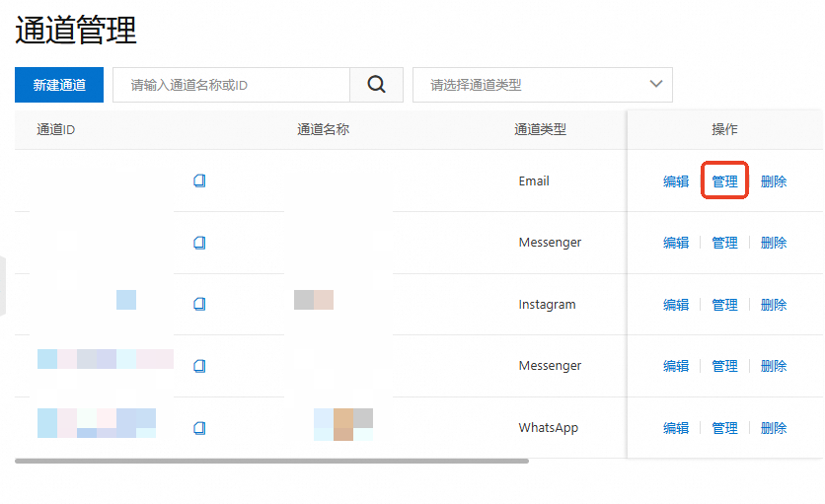Manage the first Messenger channel
Screen dimensions: 825x504
(x=724, y=243)
